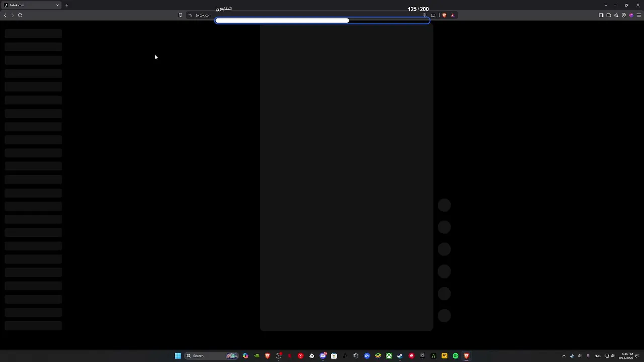Open Spotify on the taskbar
Viewport: 644px width, 362px height.
(455, 356)
